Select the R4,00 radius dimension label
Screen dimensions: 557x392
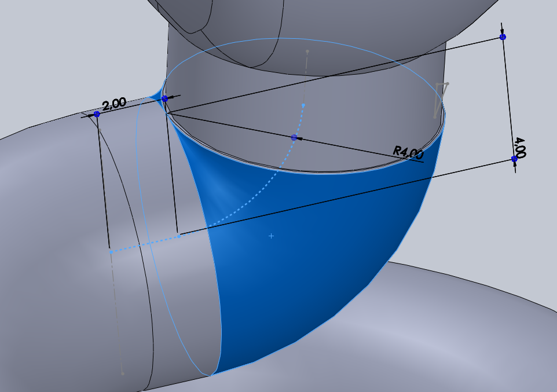click(408, 152)
